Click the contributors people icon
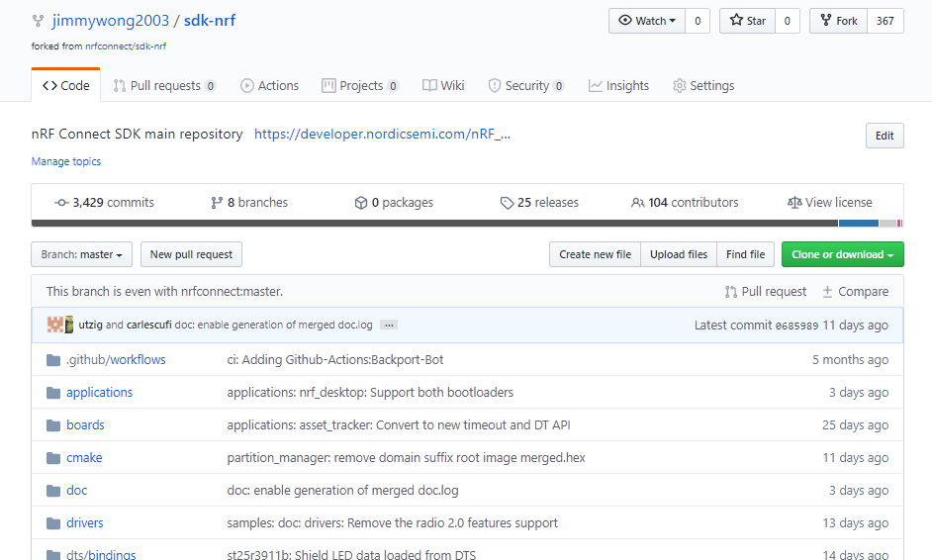932x560 pixels. (x=637, y=203)
